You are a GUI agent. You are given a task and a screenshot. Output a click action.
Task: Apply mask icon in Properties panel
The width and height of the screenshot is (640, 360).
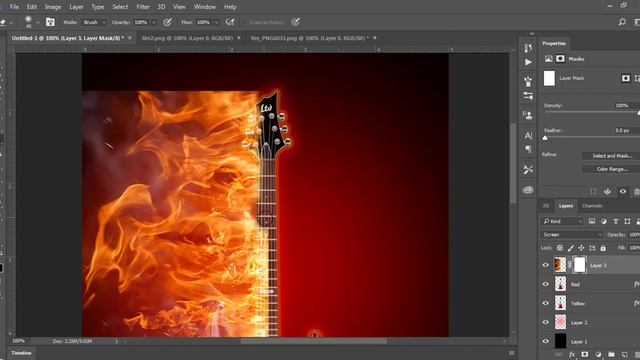pyautogui.click(x=607, y=191)
